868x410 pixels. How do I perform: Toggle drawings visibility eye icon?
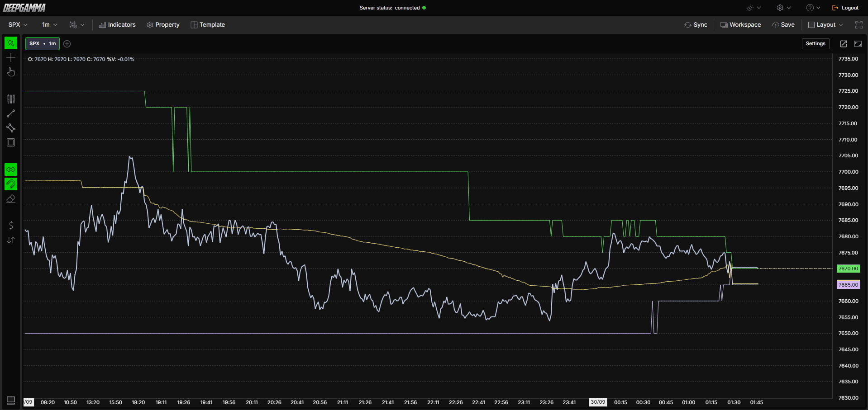pos(11,170)
